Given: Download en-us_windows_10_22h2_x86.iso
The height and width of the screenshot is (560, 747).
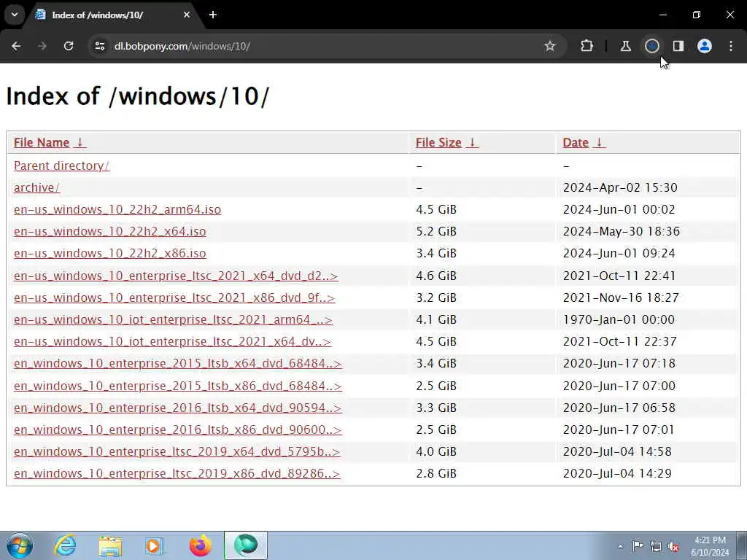Looking at the screenshot, I should click(x=110, y=253).
